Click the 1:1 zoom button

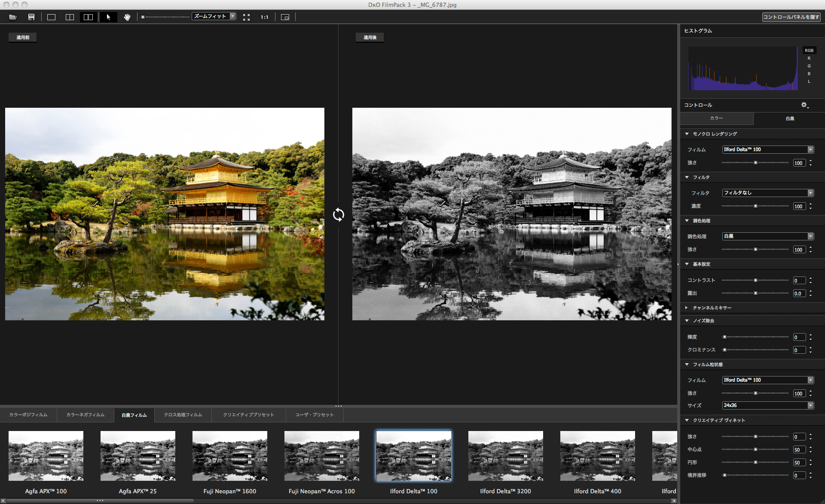click(x=264, y=17)
